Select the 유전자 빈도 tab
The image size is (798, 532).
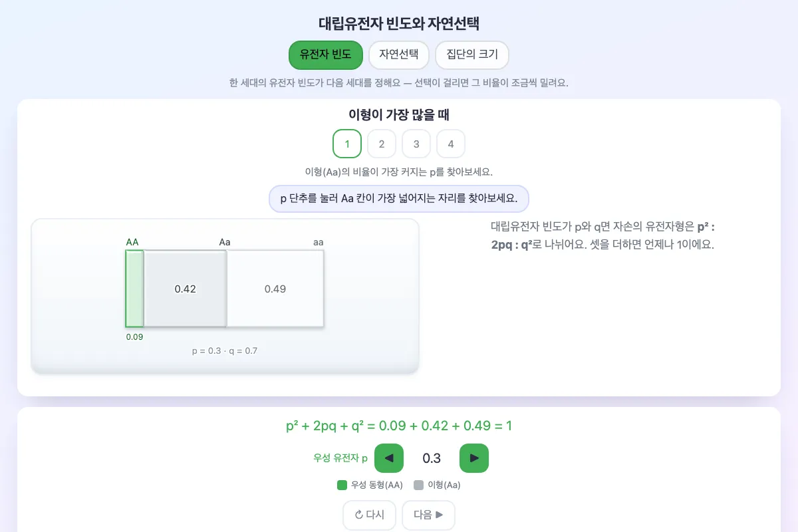(326, 55)
